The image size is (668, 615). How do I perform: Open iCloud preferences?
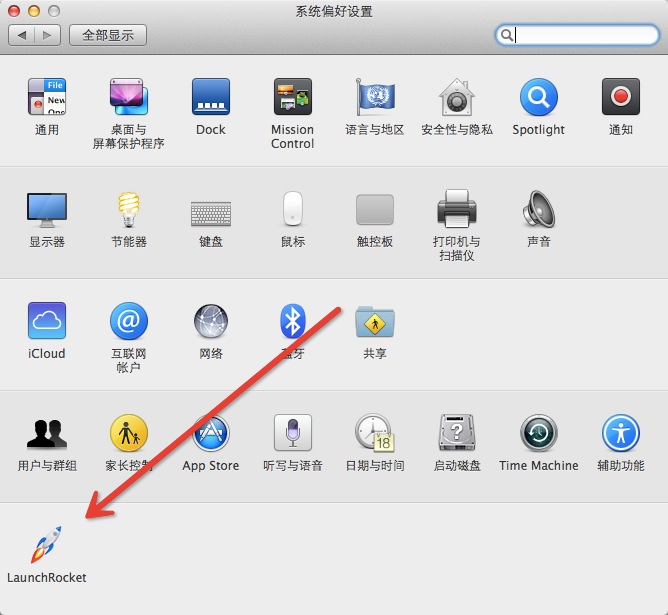click(47, 322)
